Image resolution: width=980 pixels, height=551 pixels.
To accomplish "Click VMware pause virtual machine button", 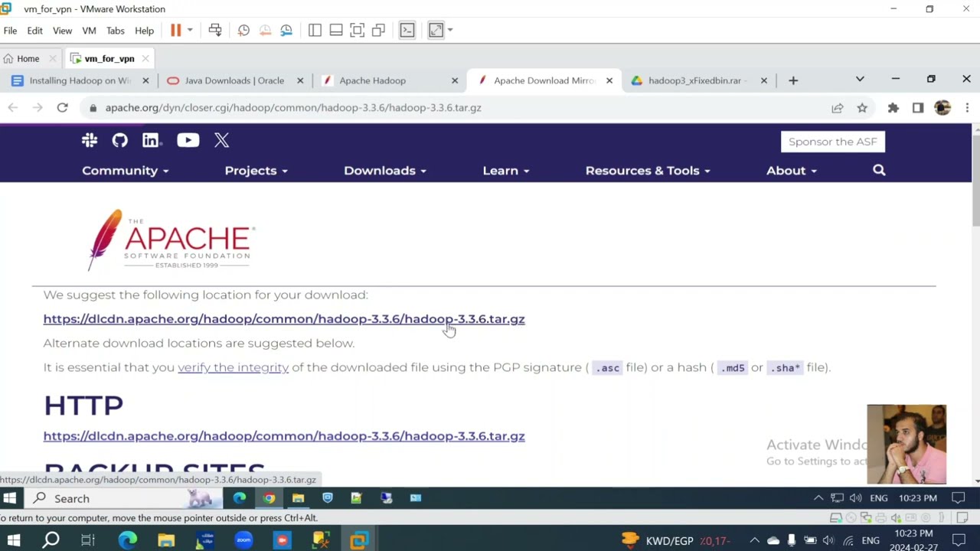I will pyautogui.click(x=175, y=30).
